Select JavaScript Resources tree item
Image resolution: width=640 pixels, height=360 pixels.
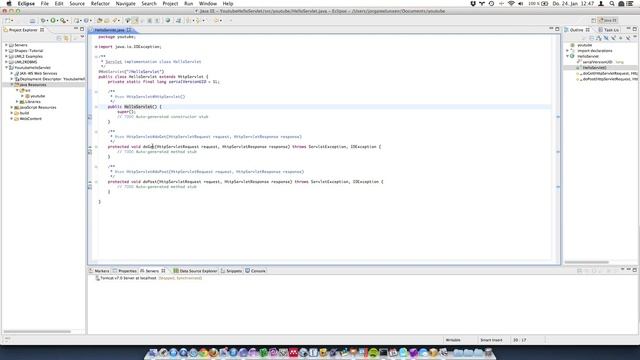click(x=36, y=107)
